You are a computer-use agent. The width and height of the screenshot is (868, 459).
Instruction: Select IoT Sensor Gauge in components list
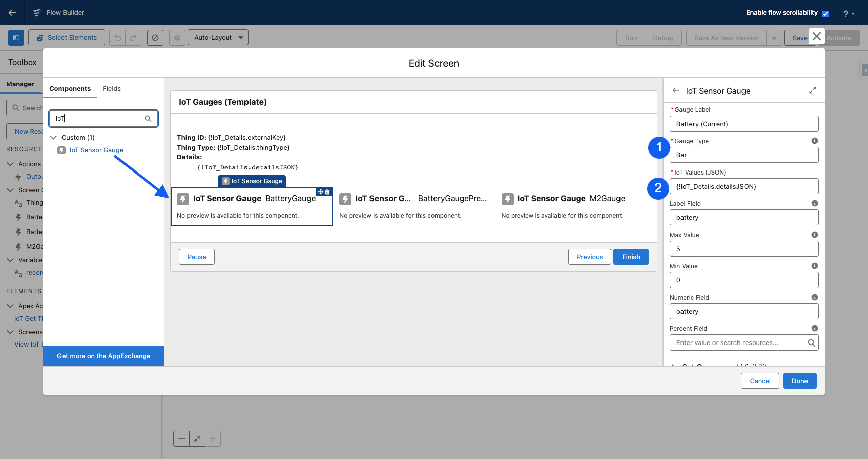[x=96, y=150]
